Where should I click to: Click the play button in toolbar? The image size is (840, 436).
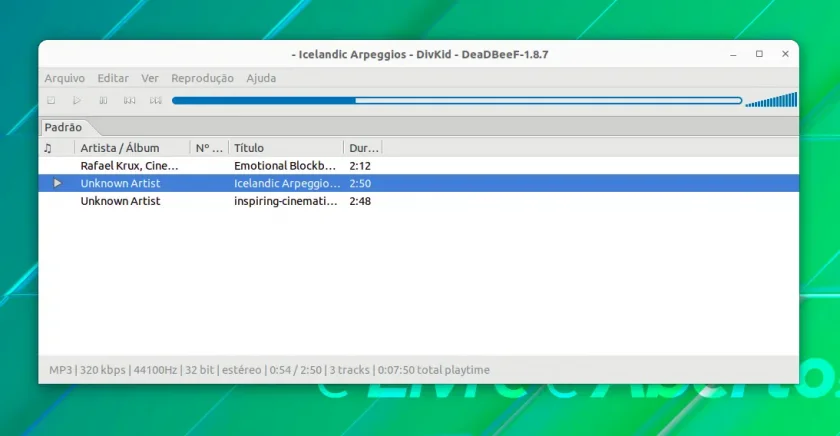tap(77, 100)
